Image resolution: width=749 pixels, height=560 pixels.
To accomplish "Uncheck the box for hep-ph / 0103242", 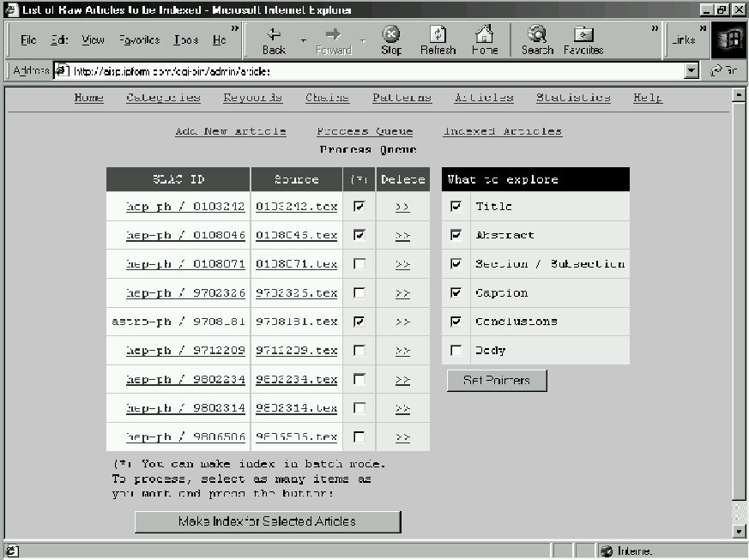I will [359, 206].
